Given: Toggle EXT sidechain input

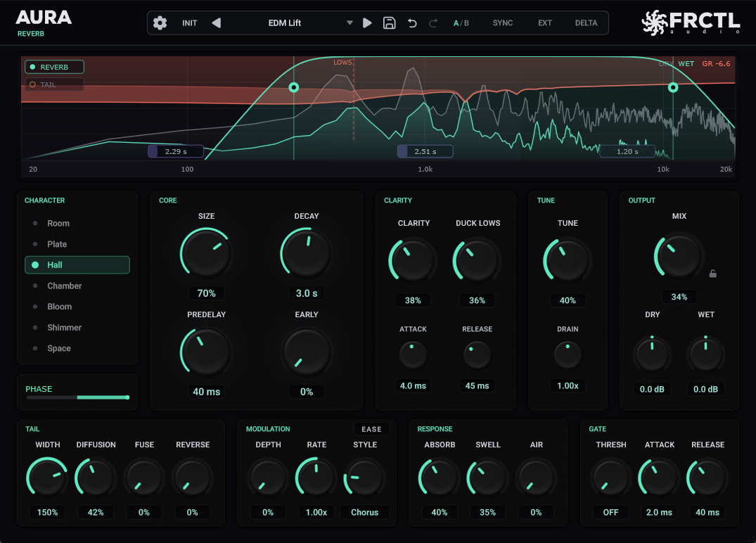Looking at the screenshot, I should click(x=545, y=23).
